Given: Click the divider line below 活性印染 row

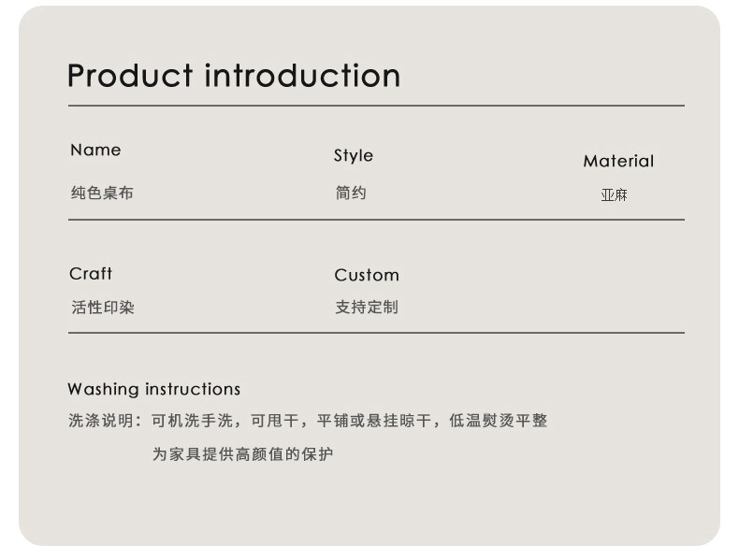Looking at the screenshot, I should click(x=376, y=333).
